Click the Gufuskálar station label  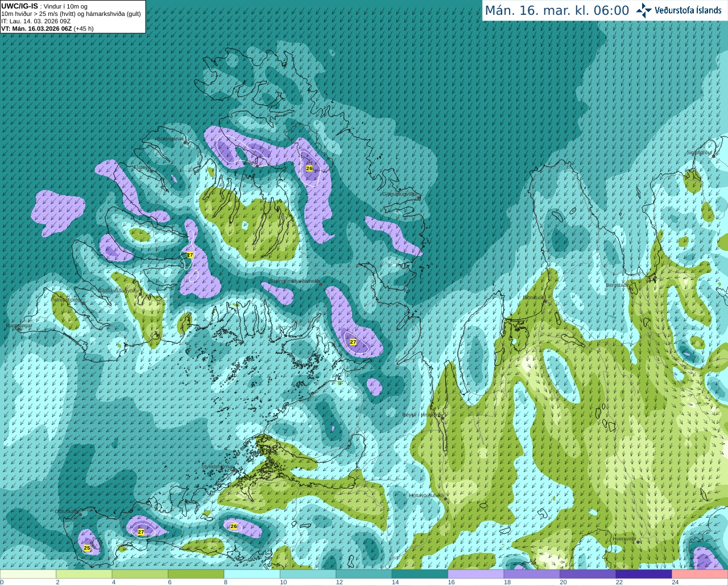click(67, 511)
